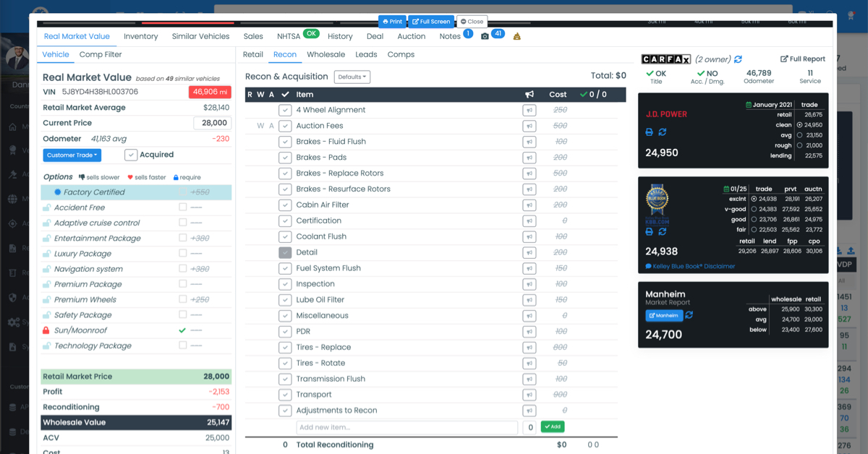
Task: Toggle Tires - Replace recon checkbox
Action: [x=285, y=347]
